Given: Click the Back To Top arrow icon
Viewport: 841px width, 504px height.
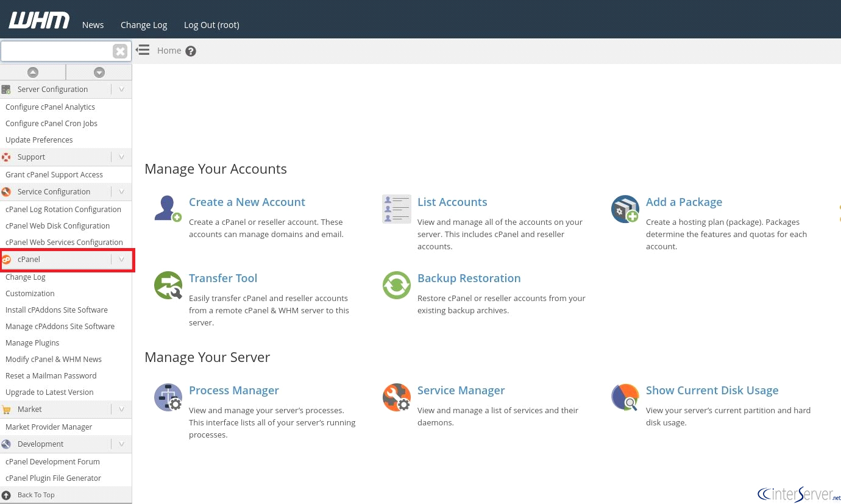Looking at the screenshot, I should [x=7, y=495].
